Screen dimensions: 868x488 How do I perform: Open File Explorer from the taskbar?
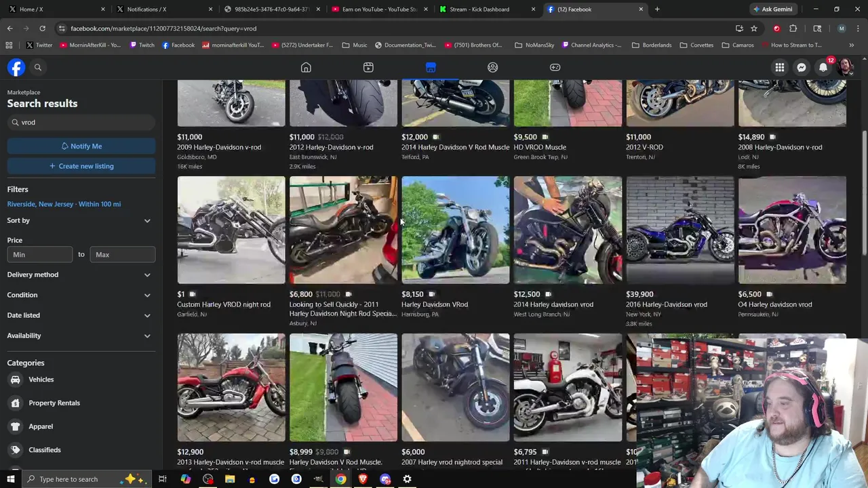coord(230,479)
